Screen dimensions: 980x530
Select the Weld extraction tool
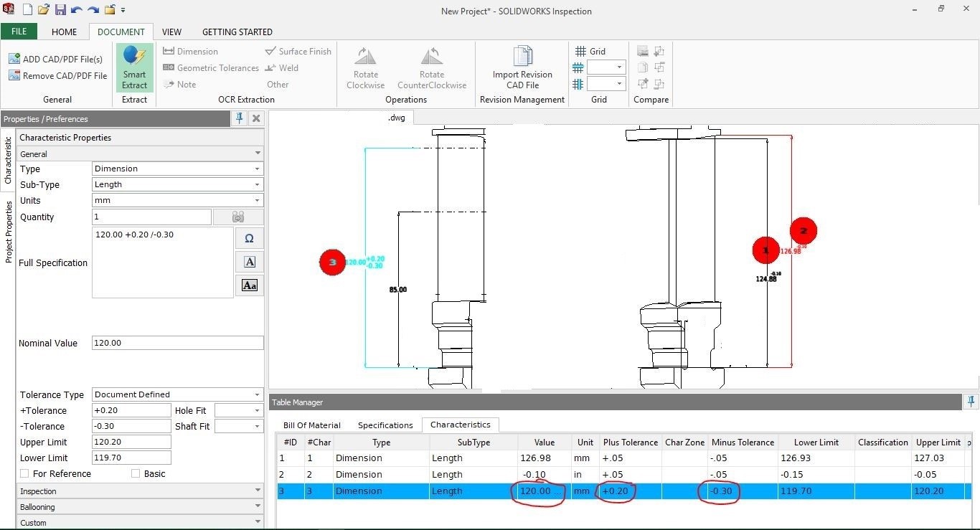[x=281, y=67]
